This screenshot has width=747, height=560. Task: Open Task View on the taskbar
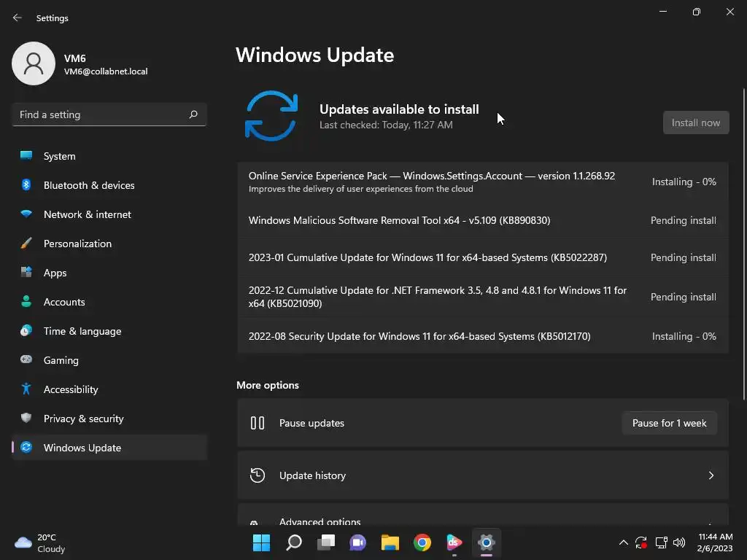[326, 542]
